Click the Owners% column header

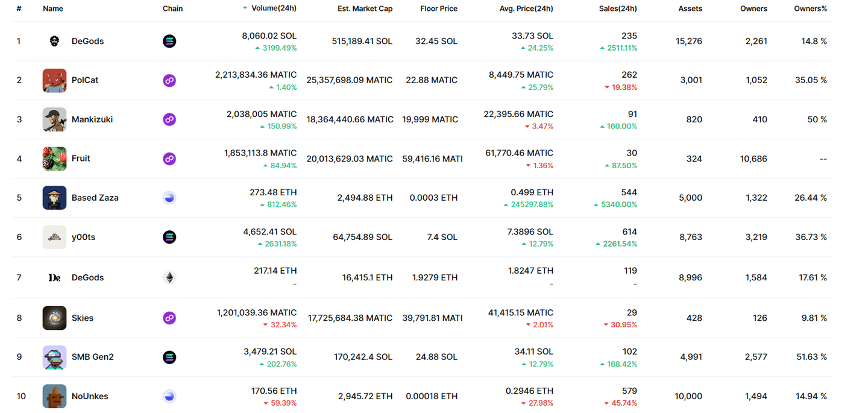tap(810, 8)
